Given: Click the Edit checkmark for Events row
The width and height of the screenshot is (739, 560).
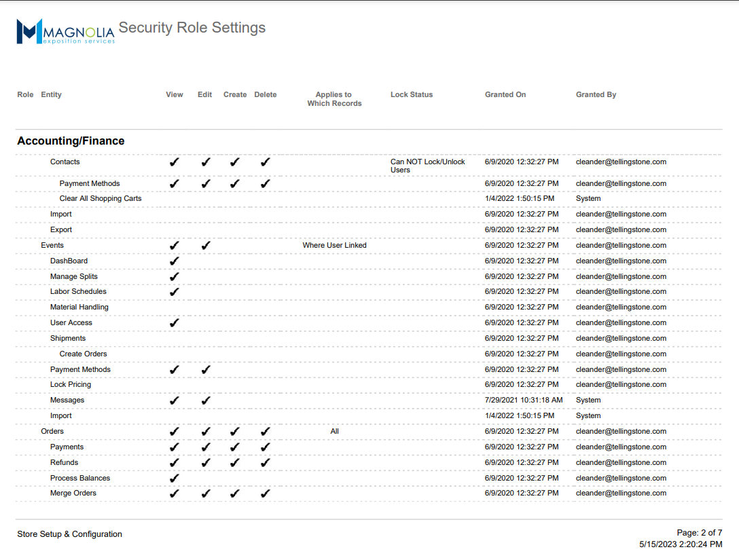Looking at the screenshot, I should click(x=206, y=246).
